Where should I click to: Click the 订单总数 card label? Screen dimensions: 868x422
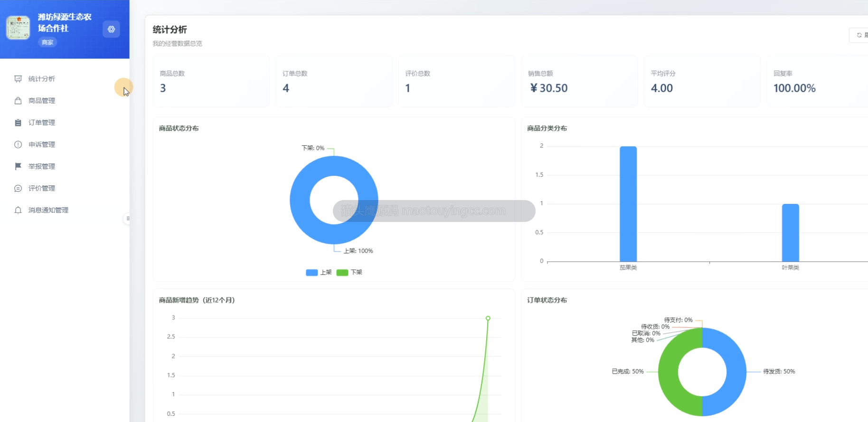click(x=295, y=74)
